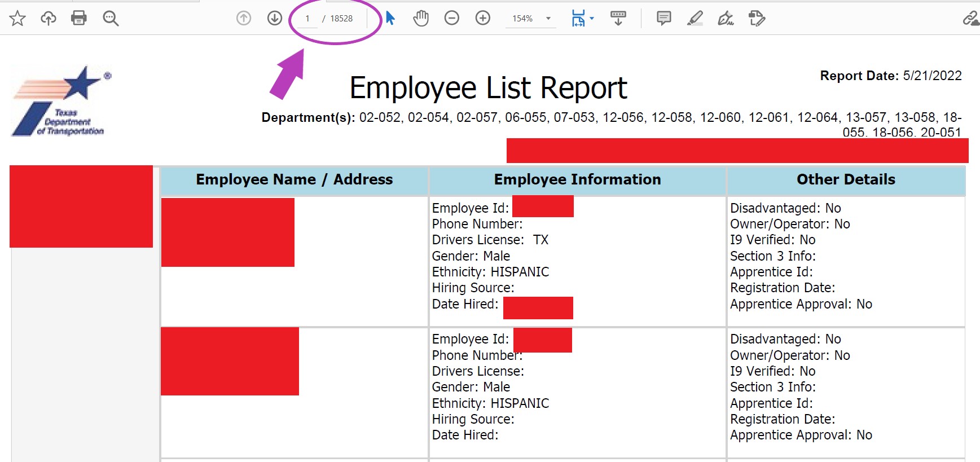
Task: Select the highlighter pen tool
Action: (695, 19)
